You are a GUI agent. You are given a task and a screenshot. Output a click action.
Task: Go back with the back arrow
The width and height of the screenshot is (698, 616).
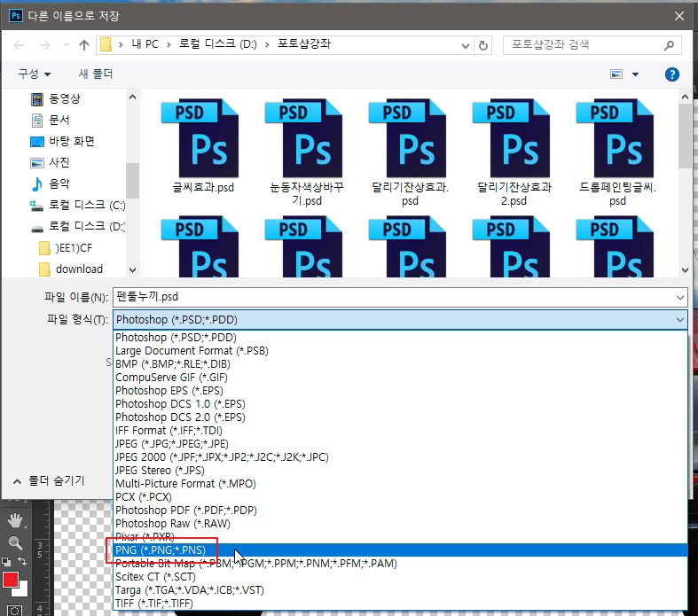(20, 45)
